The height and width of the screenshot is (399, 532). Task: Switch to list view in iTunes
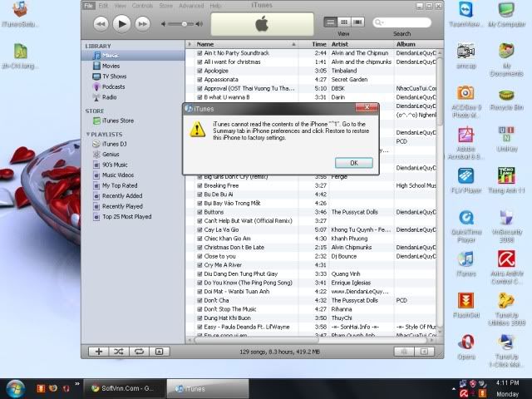click(330, 22)
